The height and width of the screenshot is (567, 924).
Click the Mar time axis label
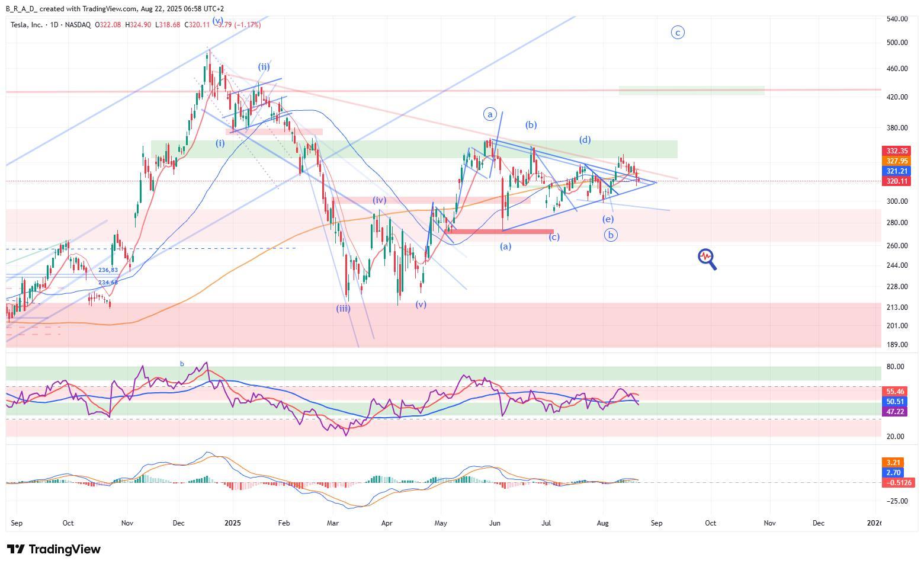point(333,523)
